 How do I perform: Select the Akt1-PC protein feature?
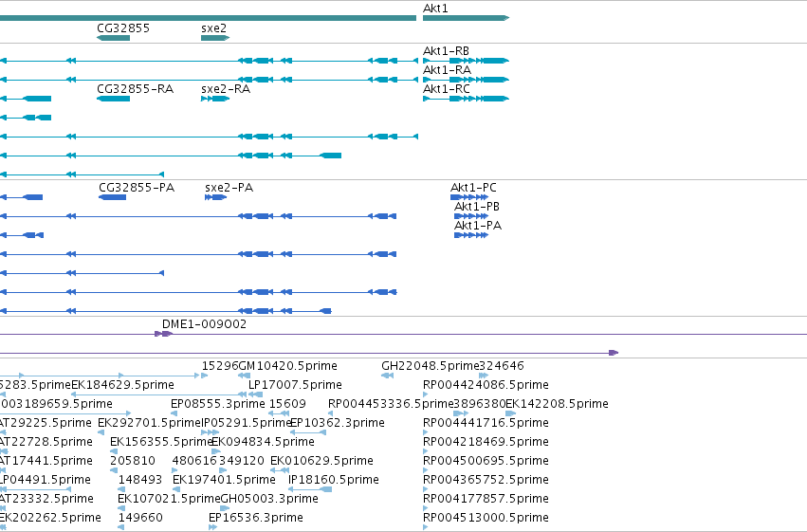pyautogui.click(x=468, y=197)
